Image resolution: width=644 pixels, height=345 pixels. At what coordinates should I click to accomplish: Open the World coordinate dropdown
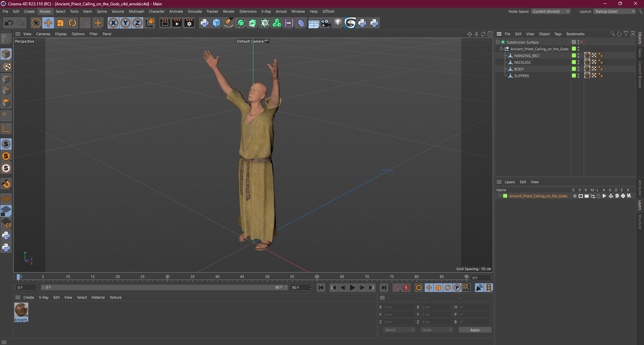click(x=399, y=330)
